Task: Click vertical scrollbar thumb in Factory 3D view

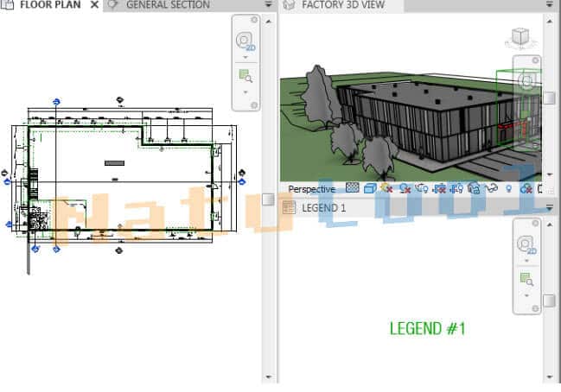Action: (x=549, y=98)
